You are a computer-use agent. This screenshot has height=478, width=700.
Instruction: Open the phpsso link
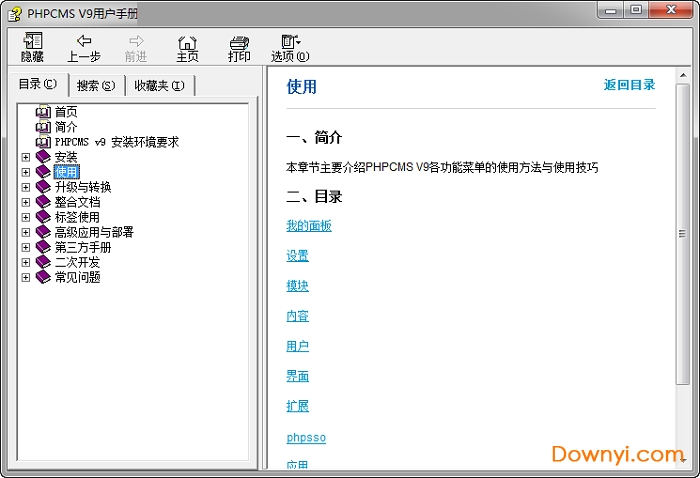pyautogui.click(x=306, y=437)
